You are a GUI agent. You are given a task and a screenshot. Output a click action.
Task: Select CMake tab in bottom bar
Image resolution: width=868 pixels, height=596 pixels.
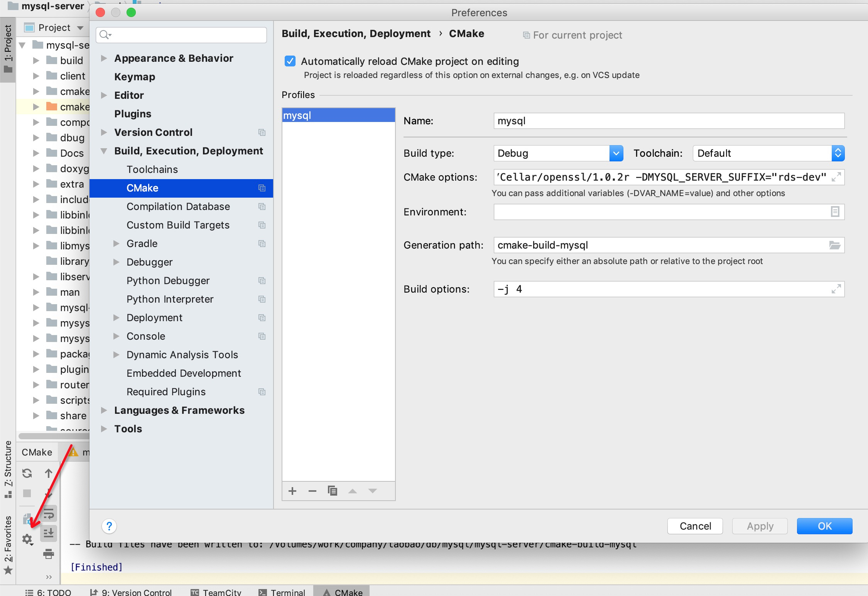pyautogui.click(x=342, y=591)
